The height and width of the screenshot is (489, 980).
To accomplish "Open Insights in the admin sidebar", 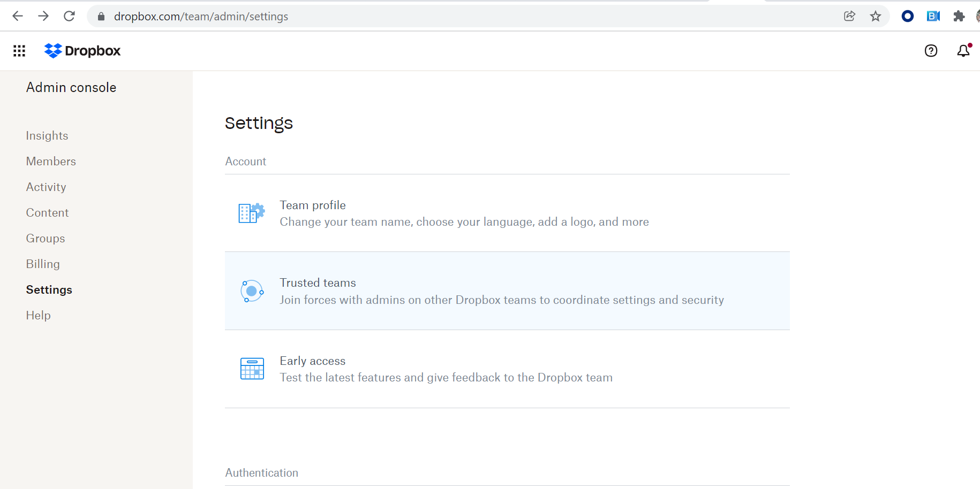I will [47, 136].
